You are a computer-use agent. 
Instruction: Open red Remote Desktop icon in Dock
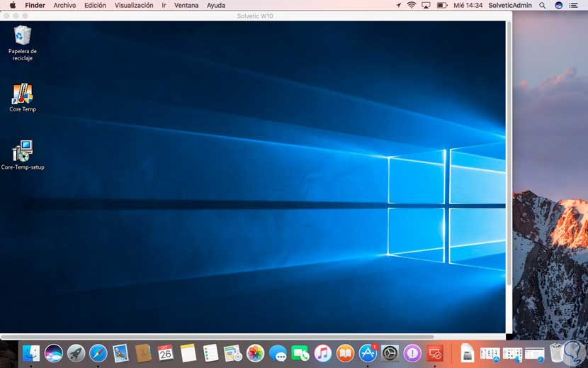435,353
